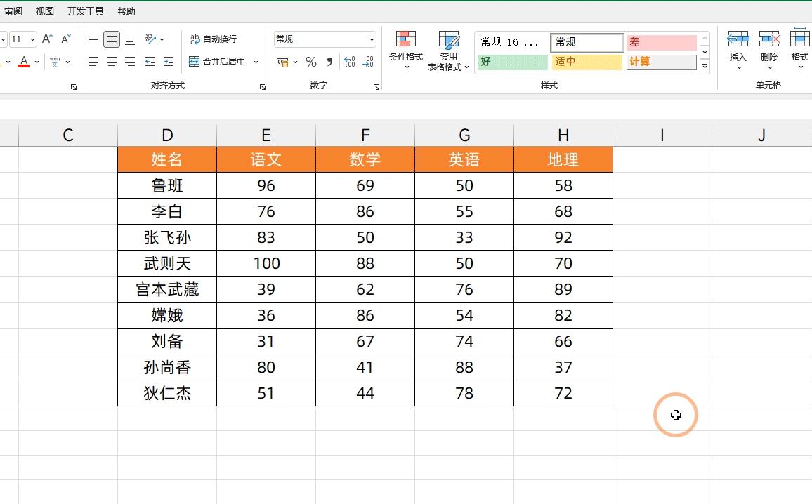Apply the 差 cell style
This screenshot has height=504, width=812.
(661, 42)
